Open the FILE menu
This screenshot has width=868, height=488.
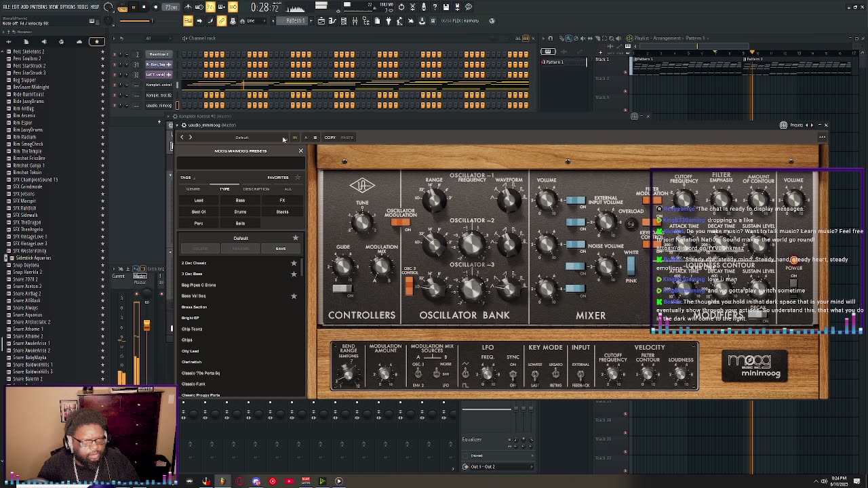6,7
